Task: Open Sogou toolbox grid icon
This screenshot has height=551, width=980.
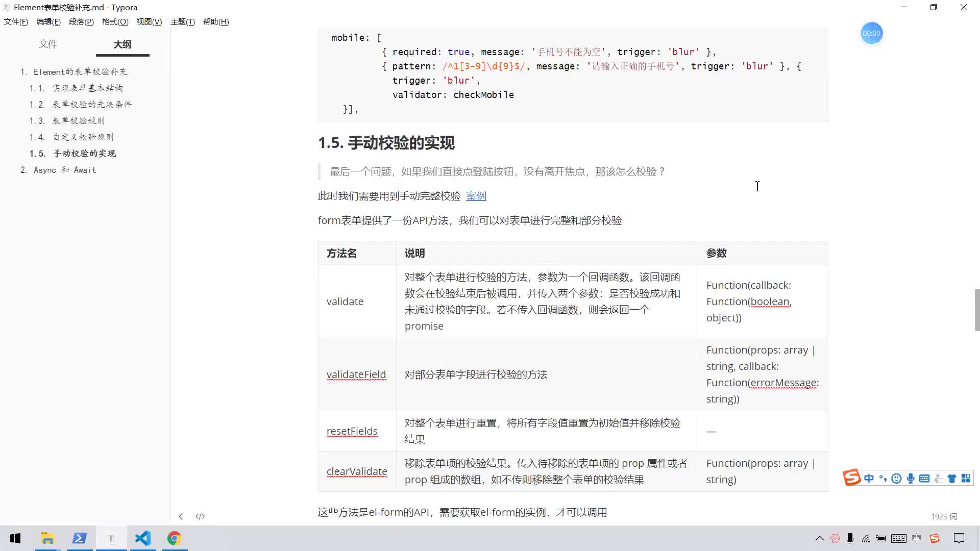Action: (x=966, y=478)
